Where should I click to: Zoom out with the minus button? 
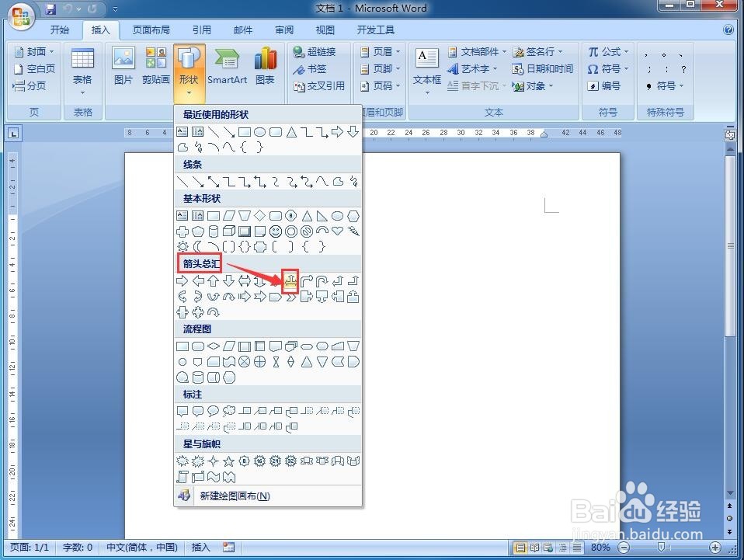coord(624,548)
